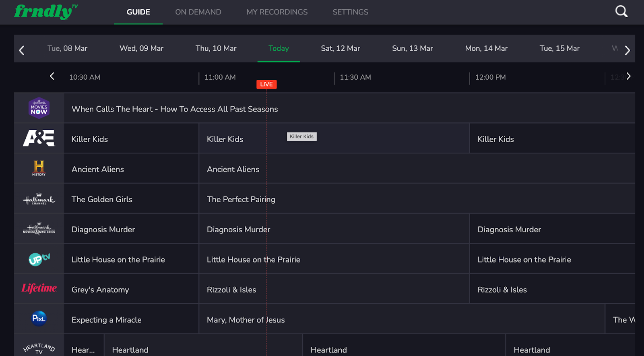Switch to the Guide tab
644x356 pixels.
138,12
